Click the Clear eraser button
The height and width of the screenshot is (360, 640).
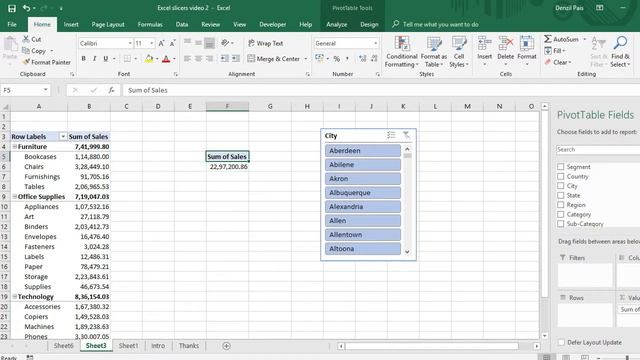pyautogui.click(x=557, y=62)
